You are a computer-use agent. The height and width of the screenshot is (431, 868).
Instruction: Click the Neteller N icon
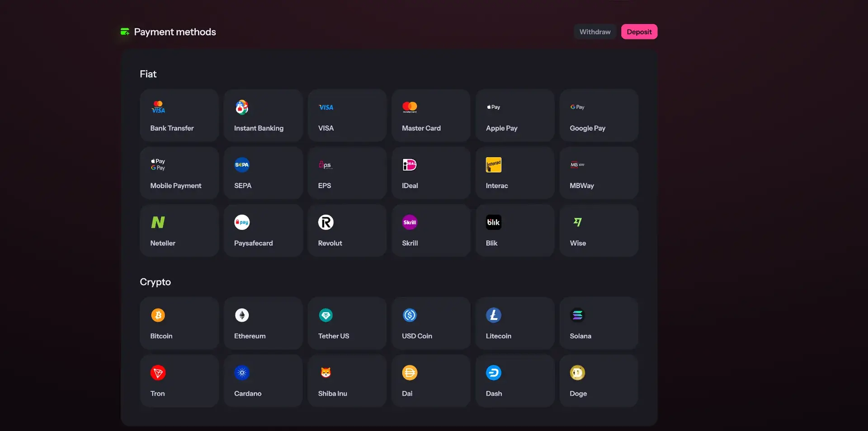(x=158, y=222)
